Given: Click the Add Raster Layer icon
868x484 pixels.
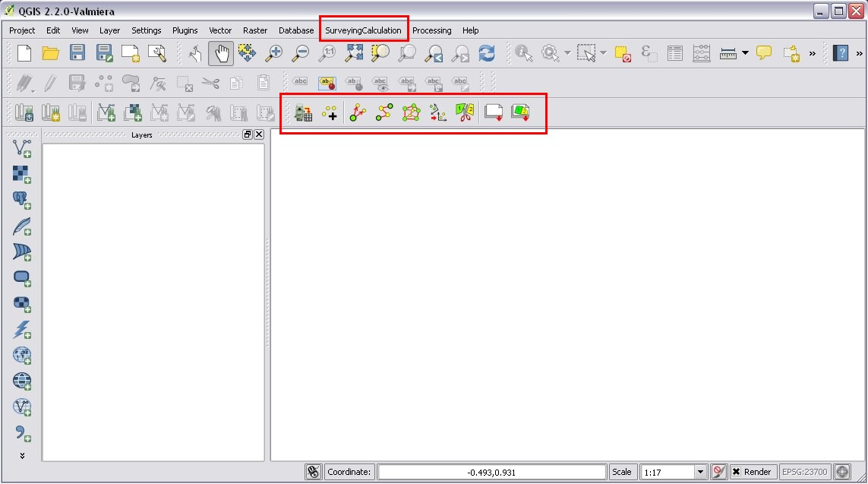Looking at the screenshot, I should point(22,174).
